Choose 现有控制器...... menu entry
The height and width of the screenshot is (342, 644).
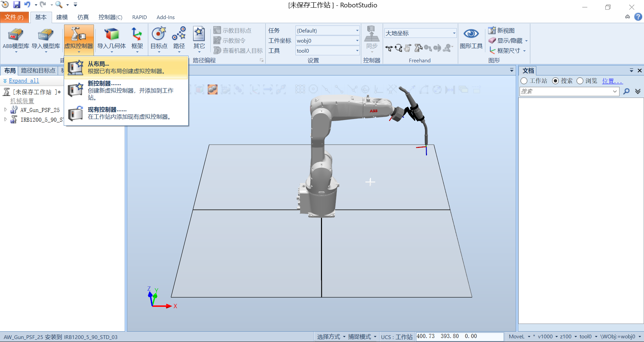click(126, 113)
